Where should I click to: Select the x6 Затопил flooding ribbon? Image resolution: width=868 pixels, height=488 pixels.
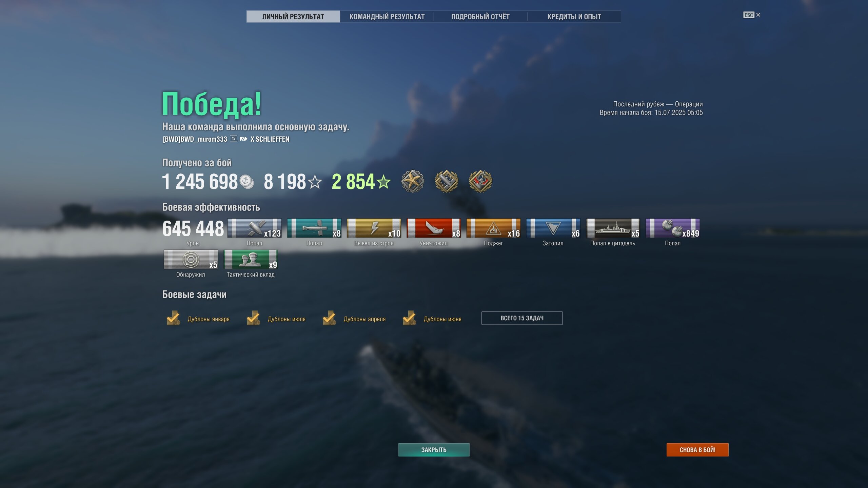coord(553,228)
